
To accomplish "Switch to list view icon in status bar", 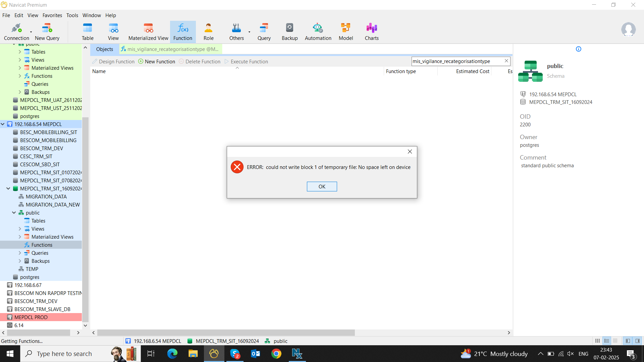I will point(598,341).
